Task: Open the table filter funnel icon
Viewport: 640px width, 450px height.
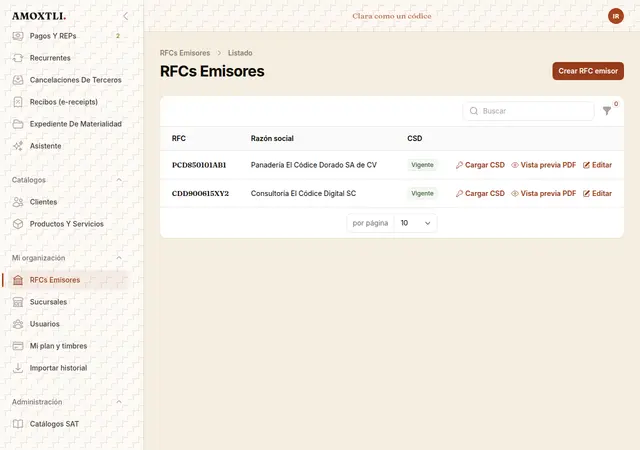Action: tap(607, 111)
